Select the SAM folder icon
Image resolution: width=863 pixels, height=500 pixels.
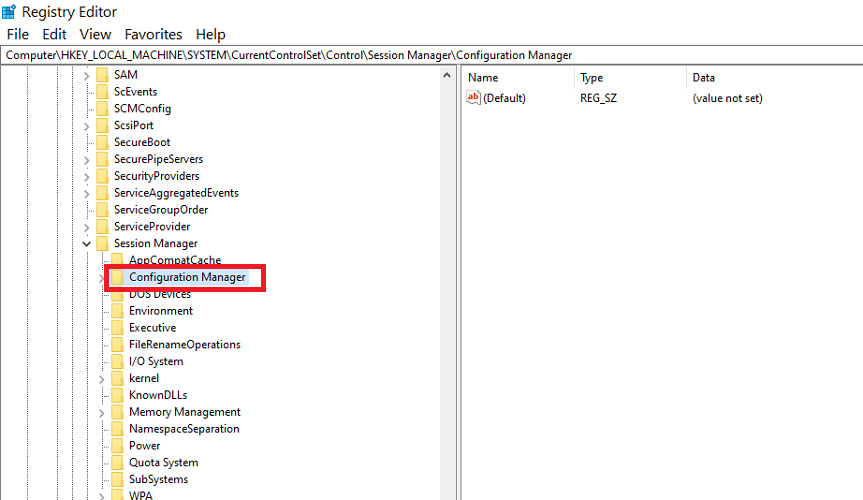pos(102,75)
